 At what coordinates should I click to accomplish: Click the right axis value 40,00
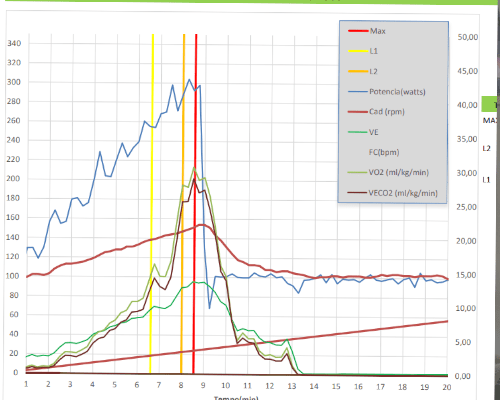(467, 105)
